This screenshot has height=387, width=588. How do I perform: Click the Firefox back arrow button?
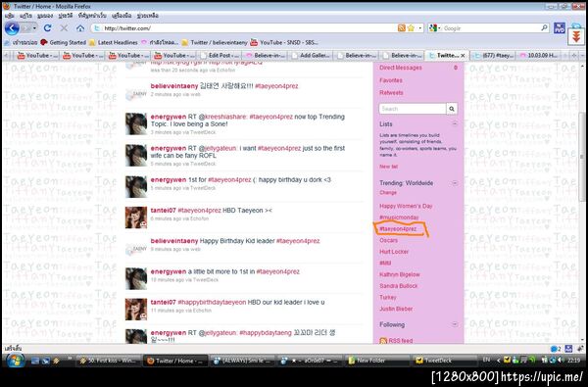(12, 28)
